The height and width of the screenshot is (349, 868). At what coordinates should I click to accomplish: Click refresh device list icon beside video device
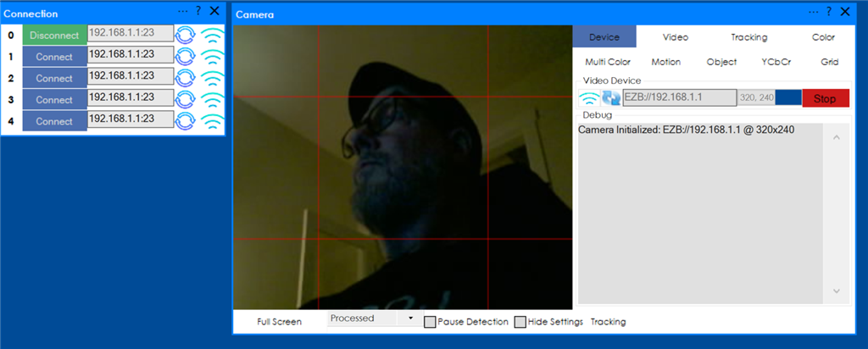[610, 98]
